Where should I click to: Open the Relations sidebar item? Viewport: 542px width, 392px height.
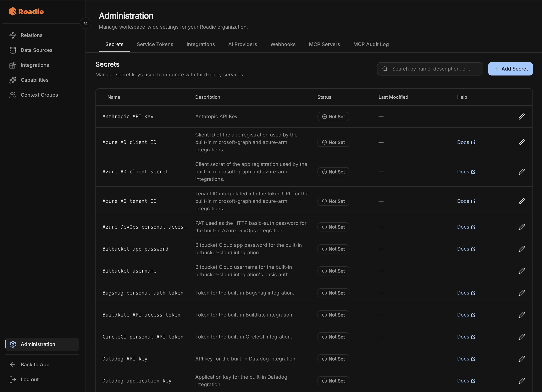(x=42, y=35)
